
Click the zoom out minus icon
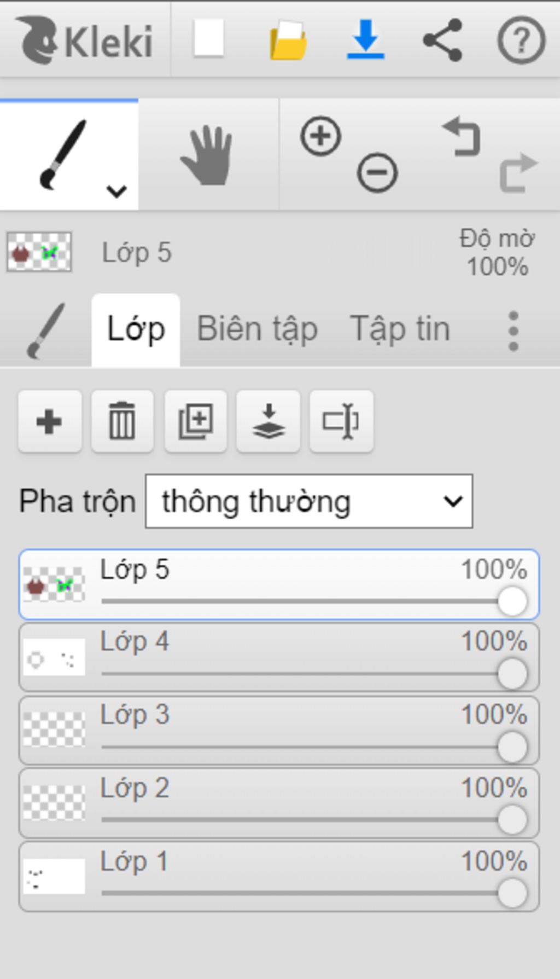point(377,173)
